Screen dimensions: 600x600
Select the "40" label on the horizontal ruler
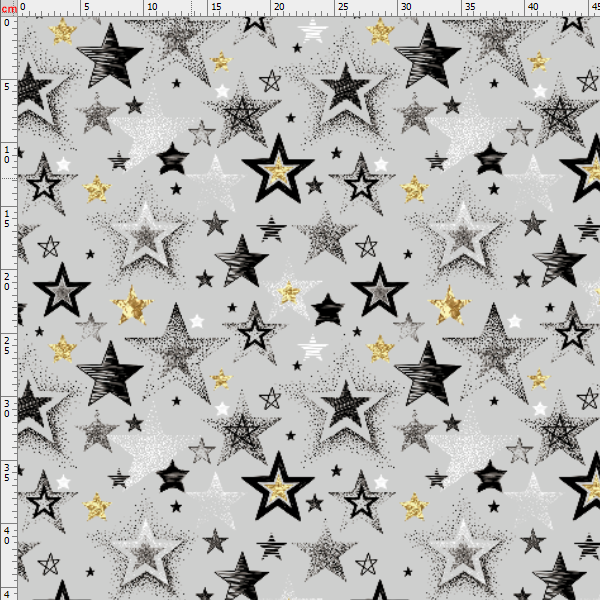click(533, 7)
